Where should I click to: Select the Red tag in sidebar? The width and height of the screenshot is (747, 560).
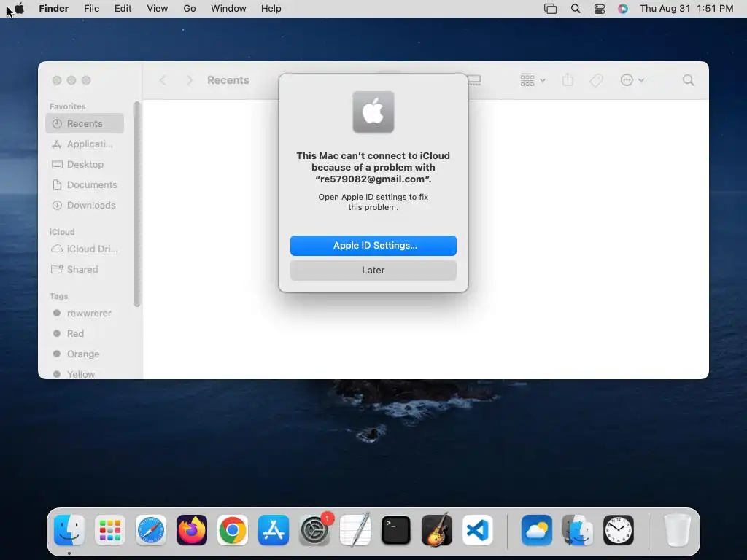click(85, 333)
